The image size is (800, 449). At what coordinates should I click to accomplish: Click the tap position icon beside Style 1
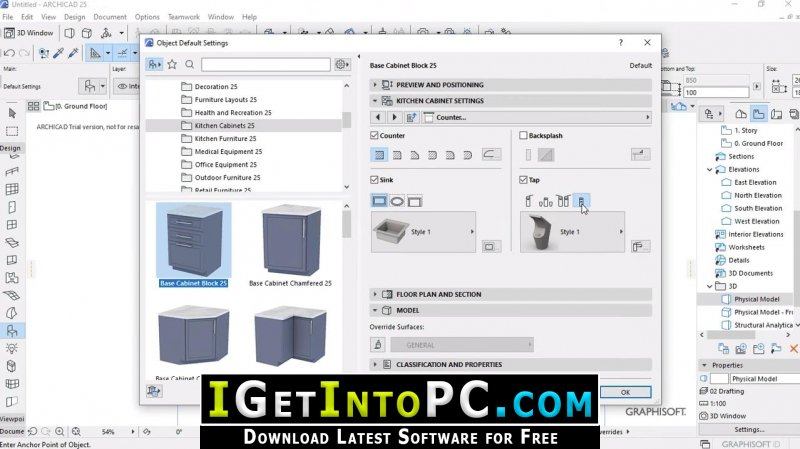coord(640,246)
